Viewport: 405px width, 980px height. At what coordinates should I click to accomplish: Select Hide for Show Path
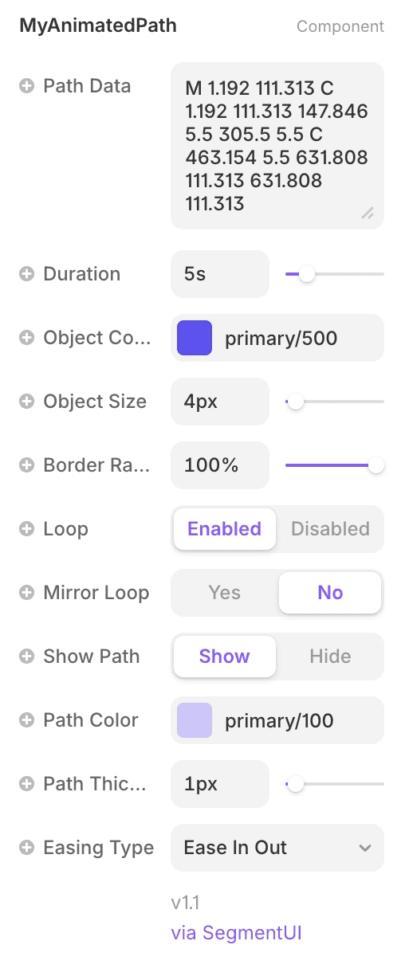point(330,657)
